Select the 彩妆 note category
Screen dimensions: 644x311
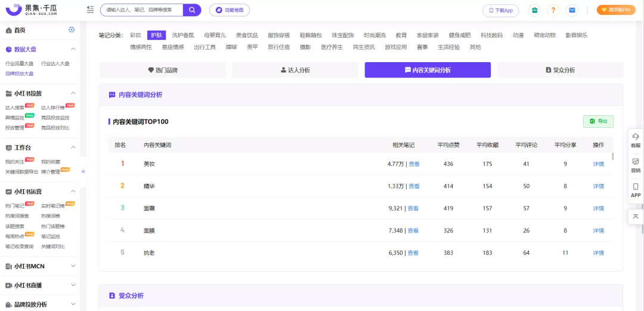click(135, 35)
